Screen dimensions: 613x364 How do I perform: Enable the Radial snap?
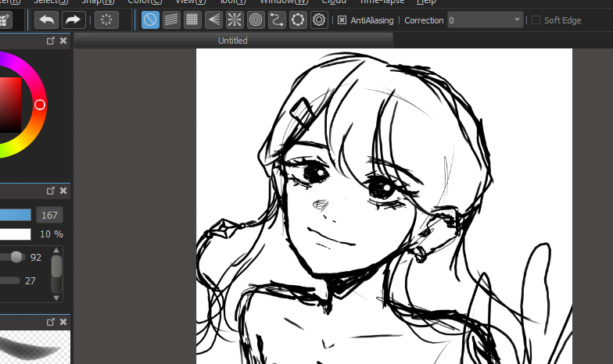[235, 20]
